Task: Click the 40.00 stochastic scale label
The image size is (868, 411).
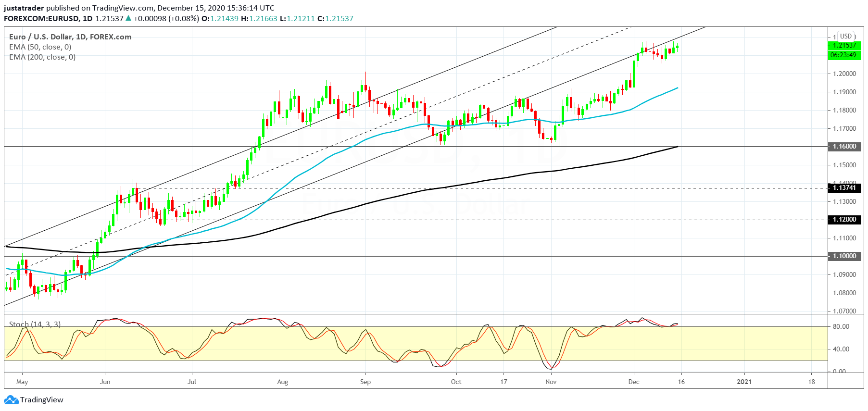Action: tap(841, 349)
